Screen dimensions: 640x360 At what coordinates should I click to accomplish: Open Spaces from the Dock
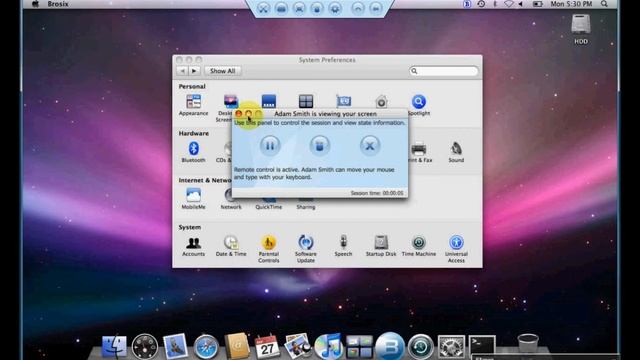pyautogui.click(x=359, y=347)
